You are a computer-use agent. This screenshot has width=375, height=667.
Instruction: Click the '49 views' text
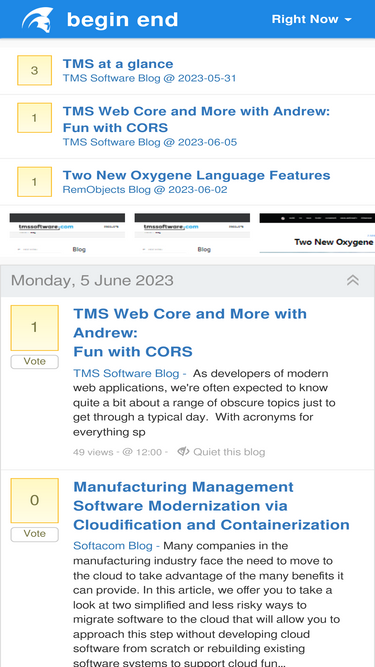[93, 452]
